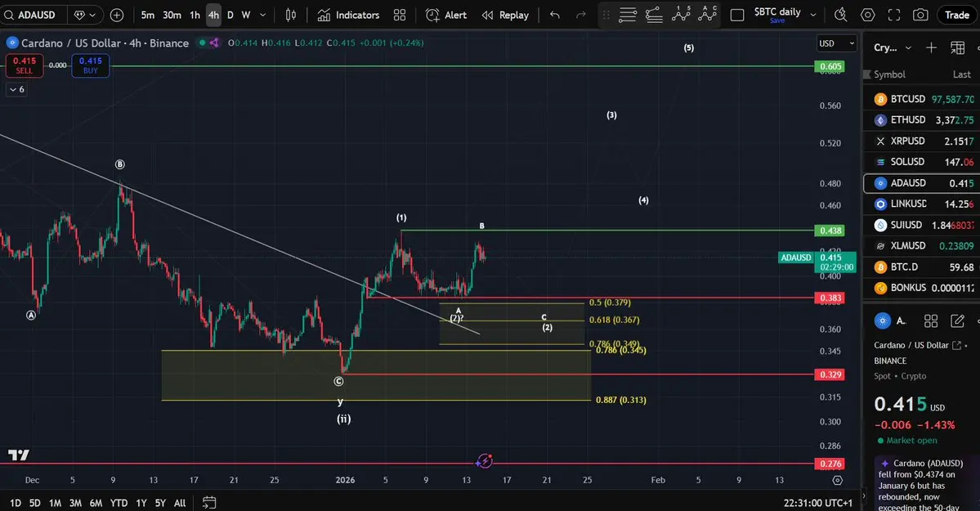This screenshot has height=511, width=980.
Task: Redo the last chart action
Action: point(580,15)
